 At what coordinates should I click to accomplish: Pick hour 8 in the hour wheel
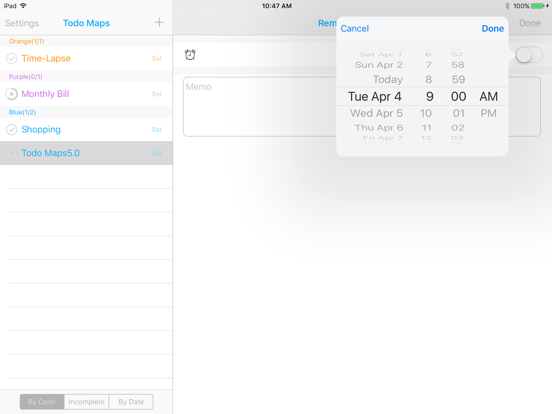click(x=428, y=79)
